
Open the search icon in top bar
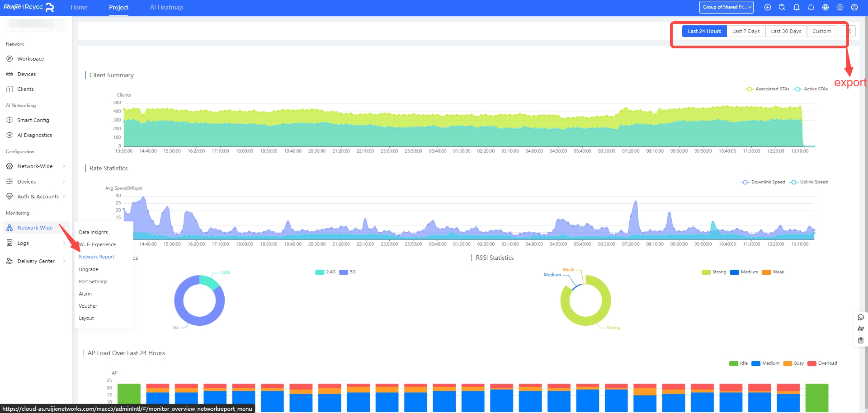coord(782,7)
